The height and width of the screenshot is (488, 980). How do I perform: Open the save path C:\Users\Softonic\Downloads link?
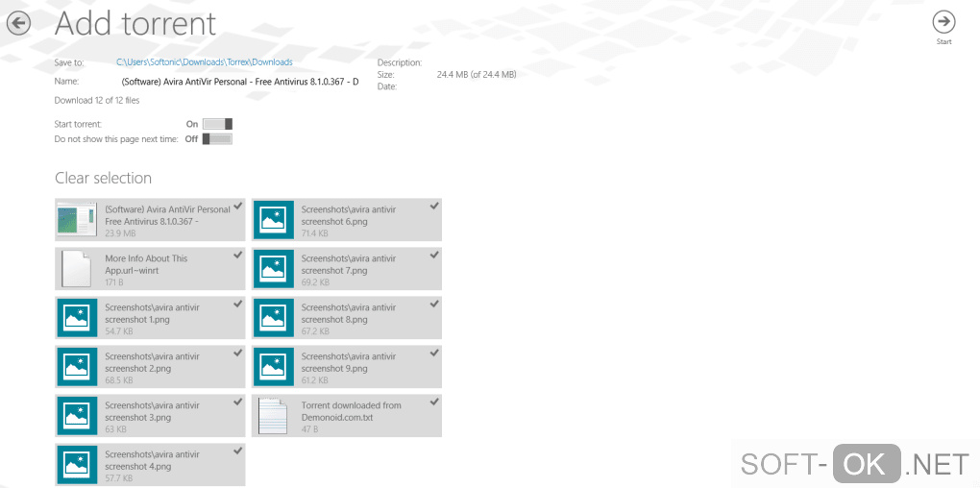pos(205,61)
